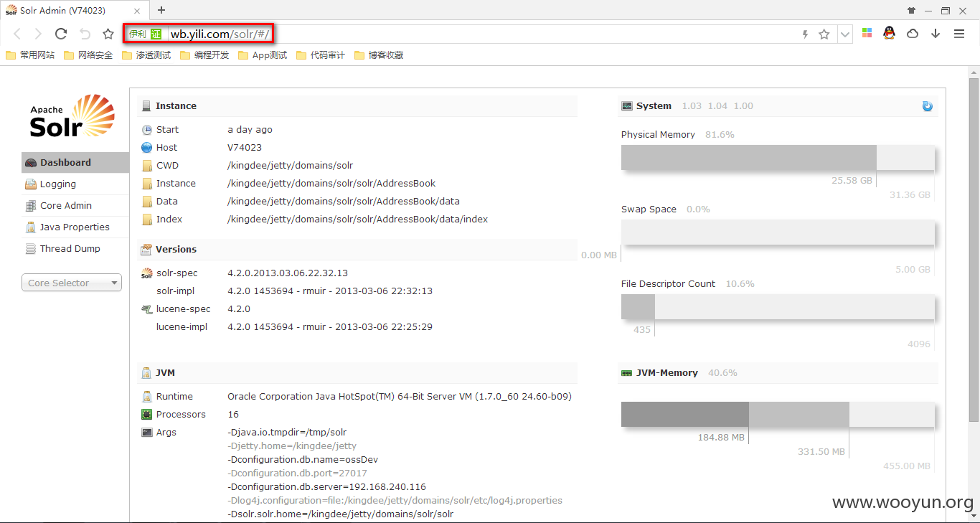Select Dashboard in the Solr sidebar
Viewport: 980px width, 523px height.
(x=75, y=162)
